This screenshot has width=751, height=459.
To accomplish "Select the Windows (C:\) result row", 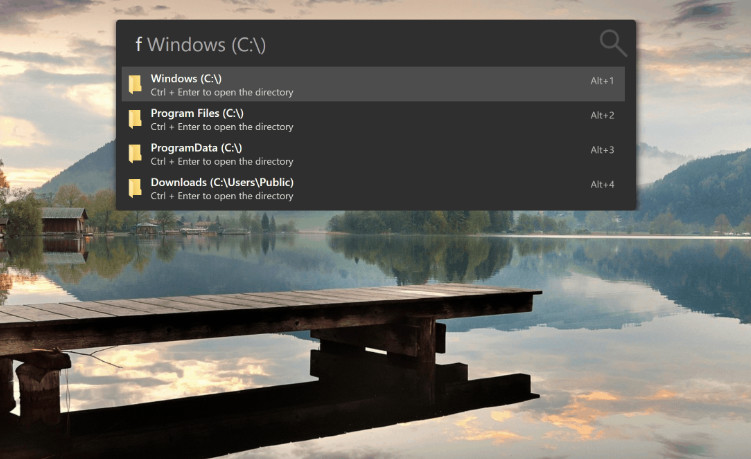I will 373,84.
